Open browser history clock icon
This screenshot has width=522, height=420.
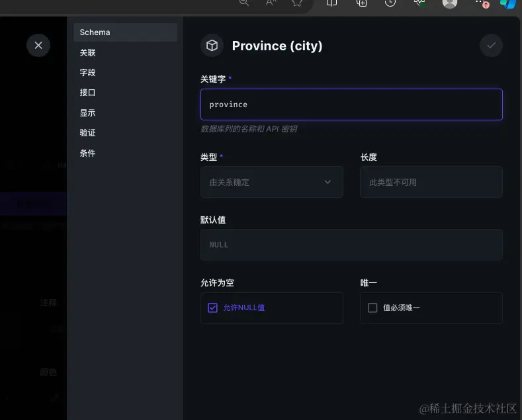(x=390, y=3)
